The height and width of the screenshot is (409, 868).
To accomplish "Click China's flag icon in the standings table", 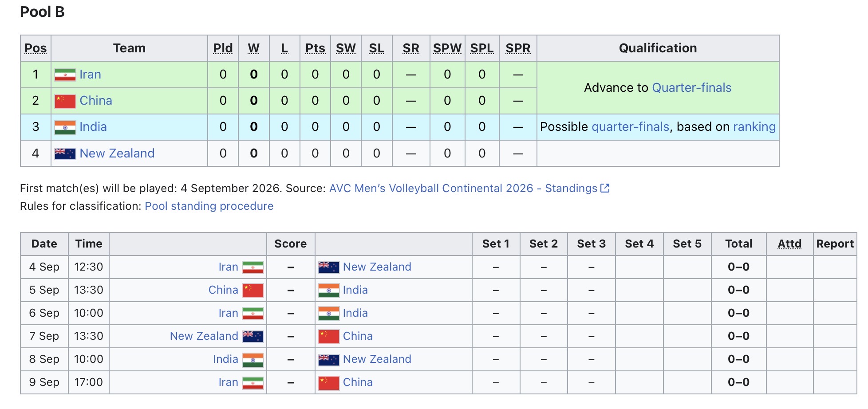I will click(x=65, y=101).
